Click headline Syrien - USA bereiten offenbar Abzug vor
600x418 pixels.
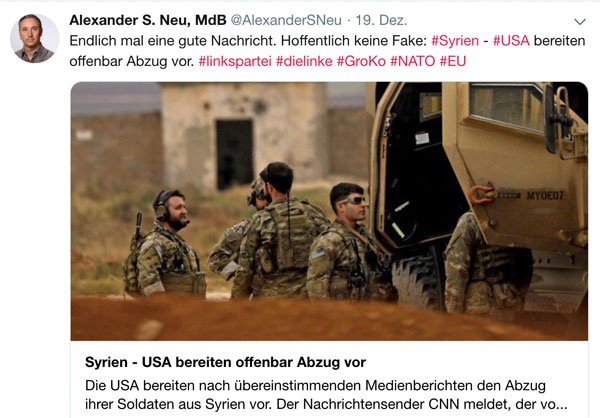(x=225, y=362)
